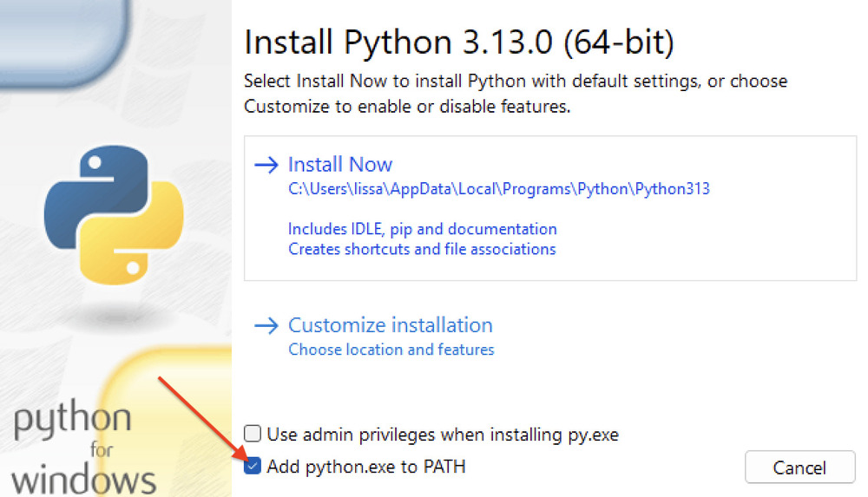
Task: Enable the admin privileges checkbox
Action: (253, 434)
